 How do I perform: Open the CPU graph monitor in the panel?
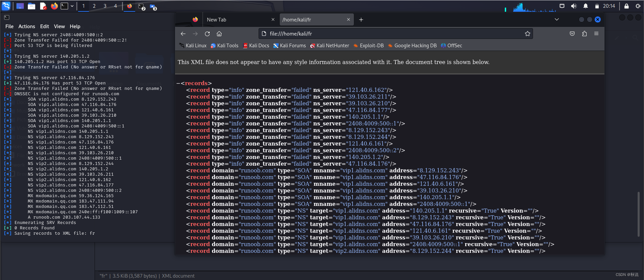click(534, 7)
